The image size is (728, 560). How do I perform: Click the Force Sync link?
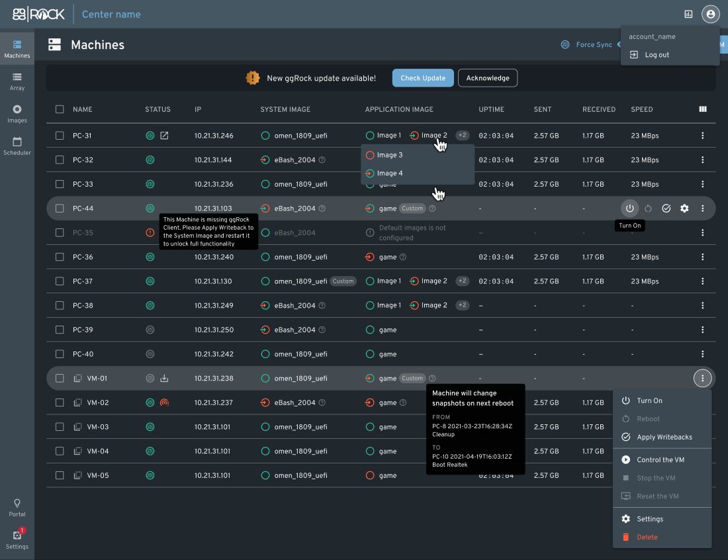594,44
